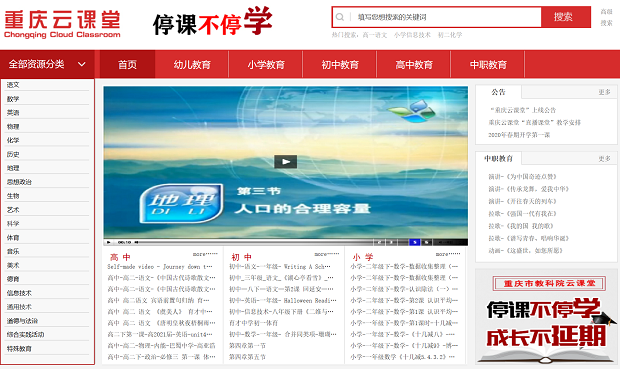
Task: Click the 停课不停学 成长不延期 banner
Action: (547, 317)
